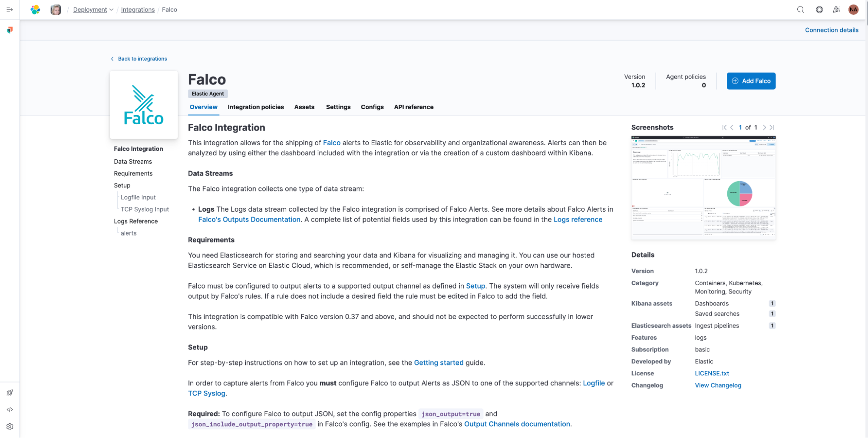Screen dimensions: 868x438
Task: Click the screenshot page number 1
Action: tap(740, 127)
